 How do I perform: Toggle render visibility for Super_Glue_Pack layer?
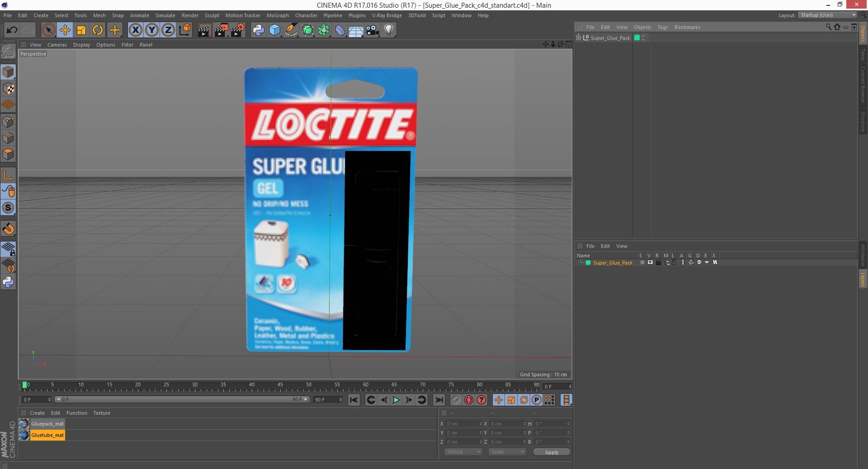click(x=658, y=262)
